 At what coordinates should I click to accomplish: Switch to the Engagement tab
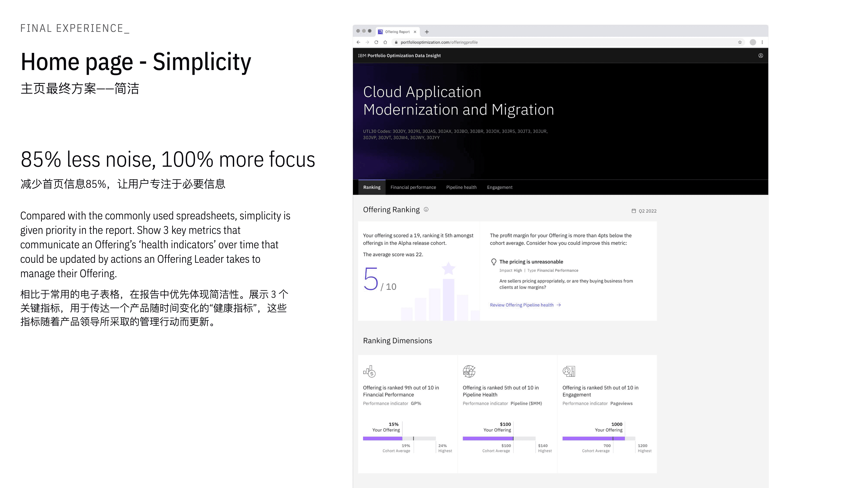(x=499, y=187)
